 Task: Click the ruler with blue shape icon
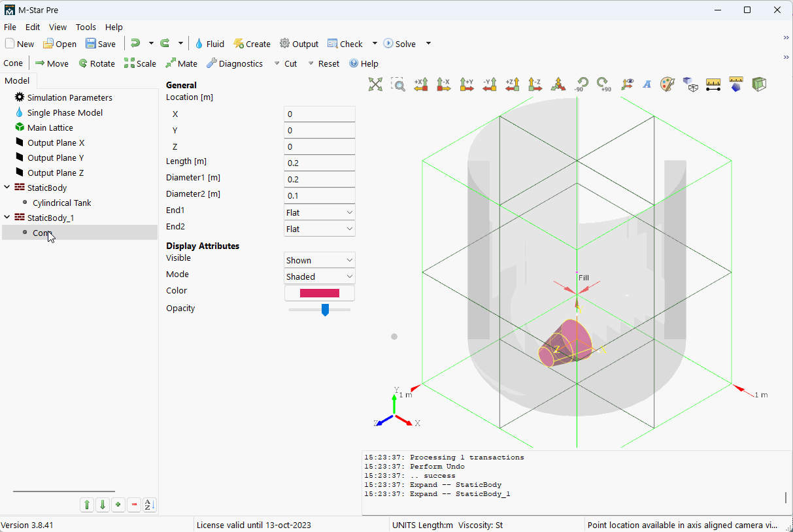click(x=736, y=84)
